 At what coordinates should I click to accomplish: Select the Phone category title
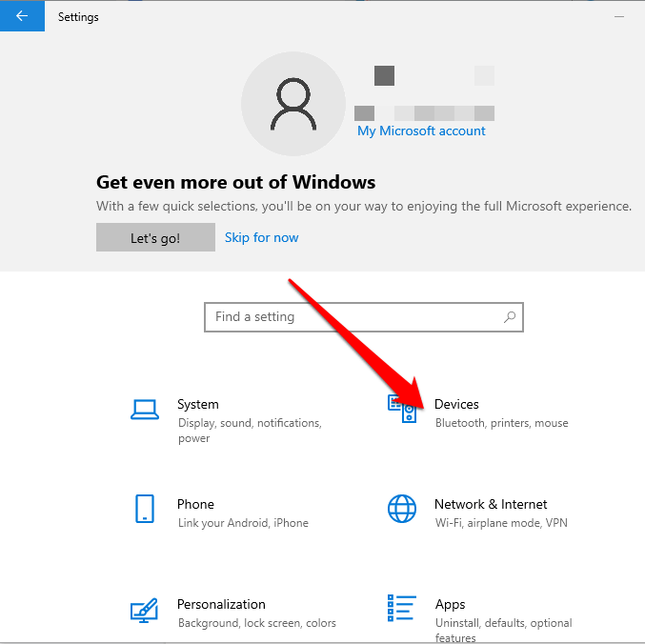(x=195, y=504)
